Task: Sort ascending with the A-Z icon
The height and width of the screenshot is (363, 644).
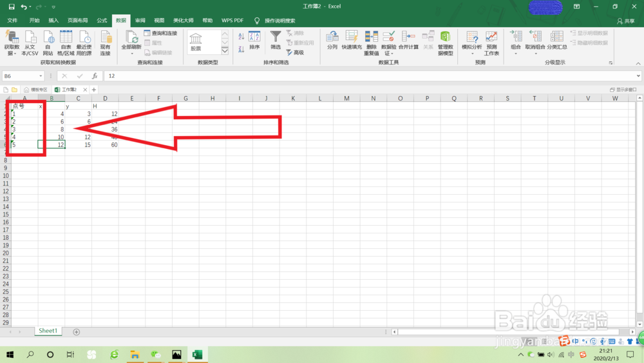Action: tap(241, 37)
